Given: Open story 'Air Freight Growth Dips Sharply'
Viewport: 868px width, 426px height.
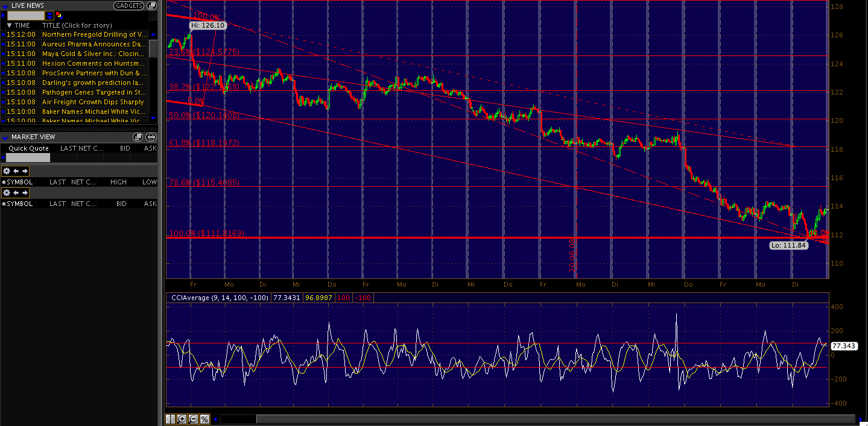Looking at the screenshot, I should click(x=93, y=102).
